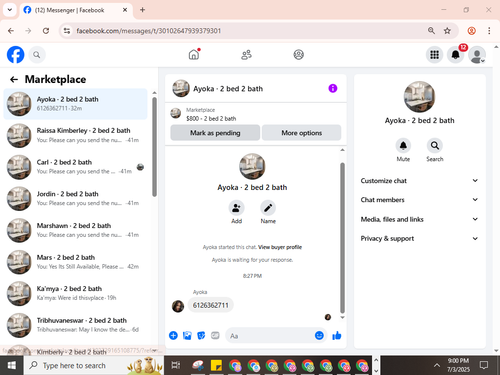Open the Friends icon in top bar
Screen dimensions: 500x375
(246, 55)
